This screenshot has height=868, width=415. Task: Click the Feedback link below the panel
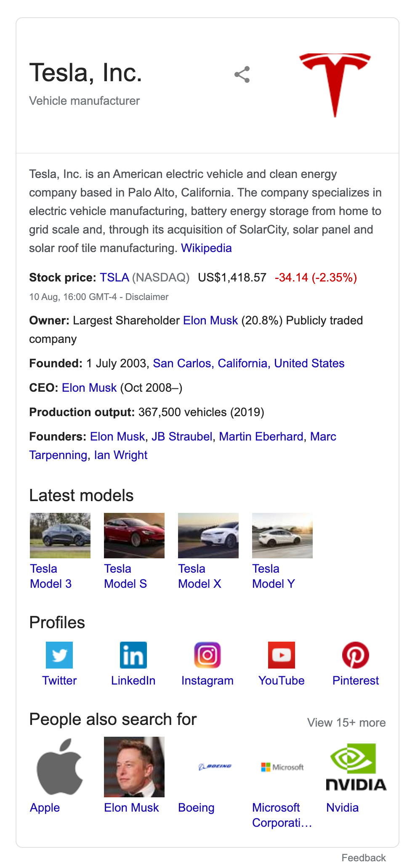pos(364,858)
